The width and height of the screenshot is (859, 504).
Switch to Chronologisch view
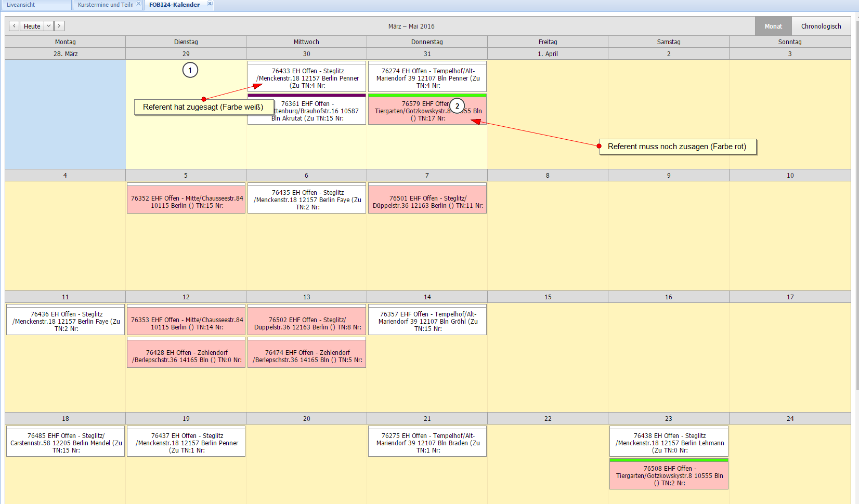pyautogui.click(x=821, y=26)
